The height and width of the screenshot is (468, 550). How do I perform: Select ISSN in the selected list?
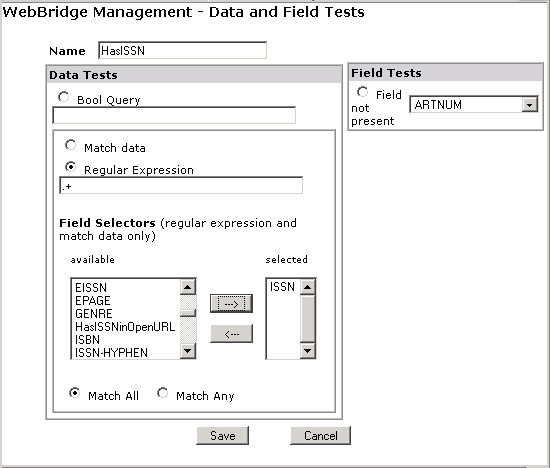283,287
